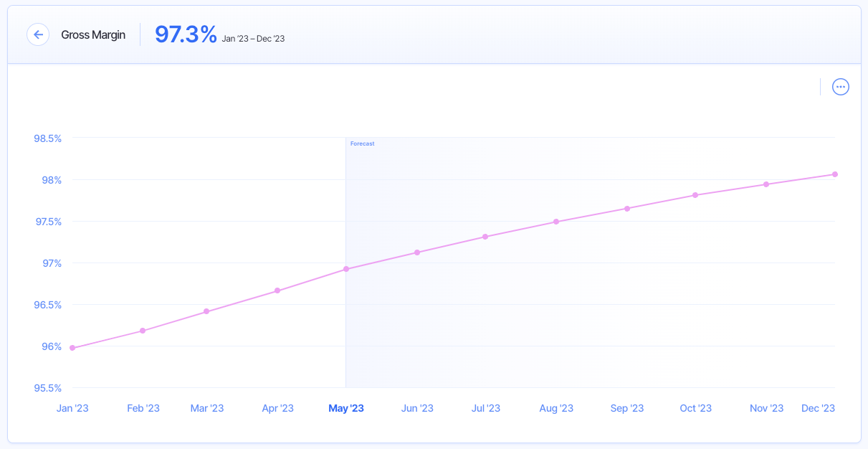Select the May '23 data point on the line
The width and height of the screenshot is (868, 449).
[346, 269]
